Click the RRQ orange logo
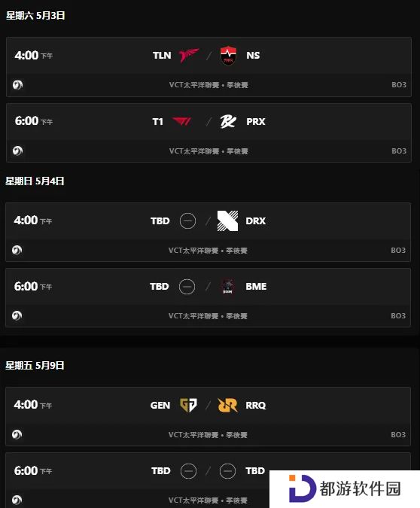 coord(227,405)
